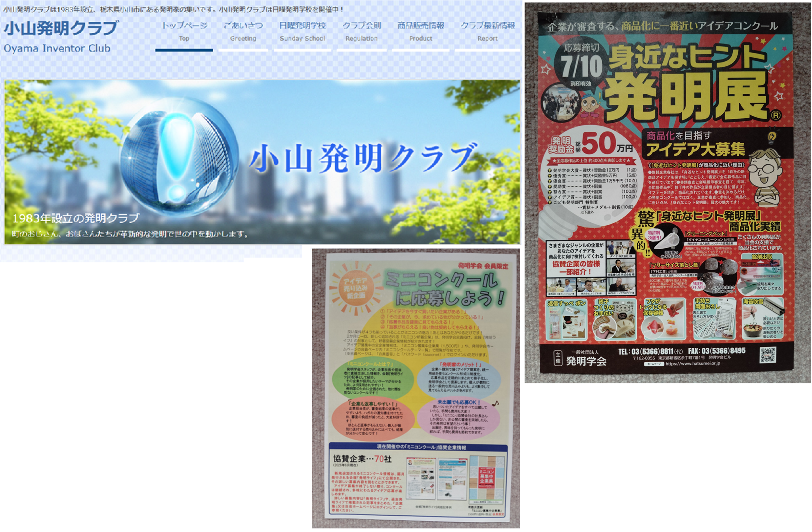Click the TEL 03(5366)8811 phone number
The width and height of the screenshot is (812, 532).
(651, 352)
